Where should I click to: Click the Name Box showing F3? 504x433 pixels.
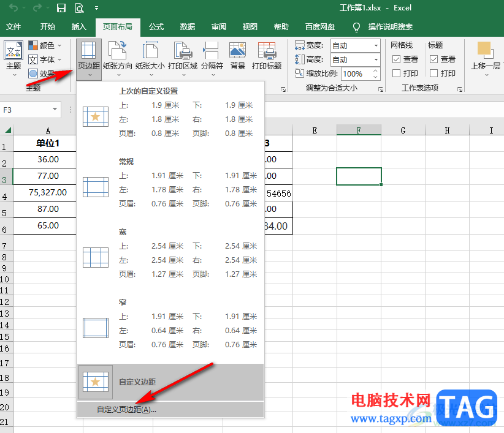[x=26, y=110]
